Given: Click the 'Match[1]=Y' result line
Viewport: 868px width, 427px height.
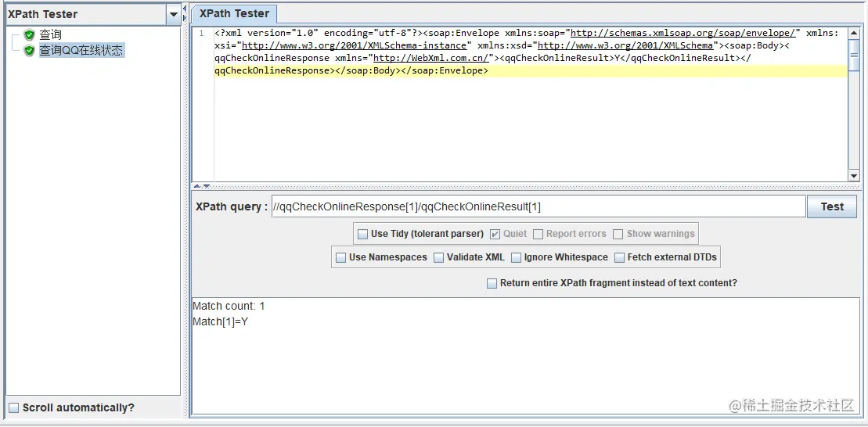Looking at the screenshot, I should coord(220,321).
